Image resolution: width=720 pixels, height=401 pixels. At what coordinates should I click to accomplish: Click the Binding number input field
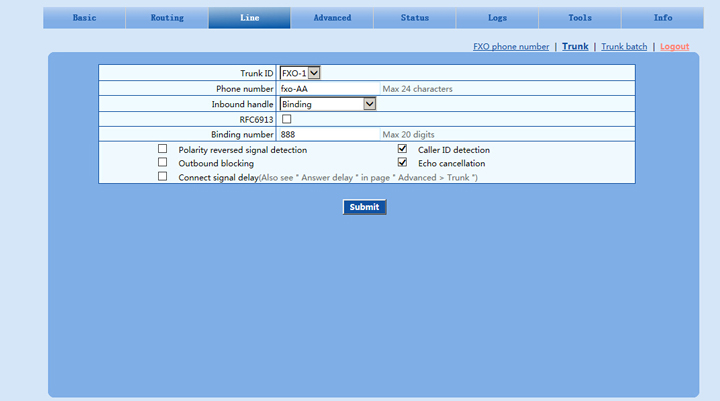pyautogui.click(x=328, y=134)
